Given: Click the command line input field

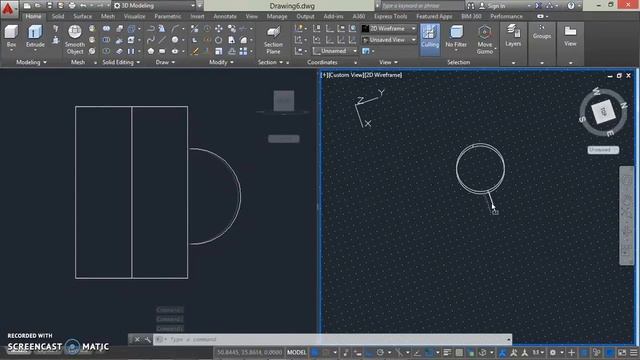Looking at the screenshot, I should click(332, 340).
